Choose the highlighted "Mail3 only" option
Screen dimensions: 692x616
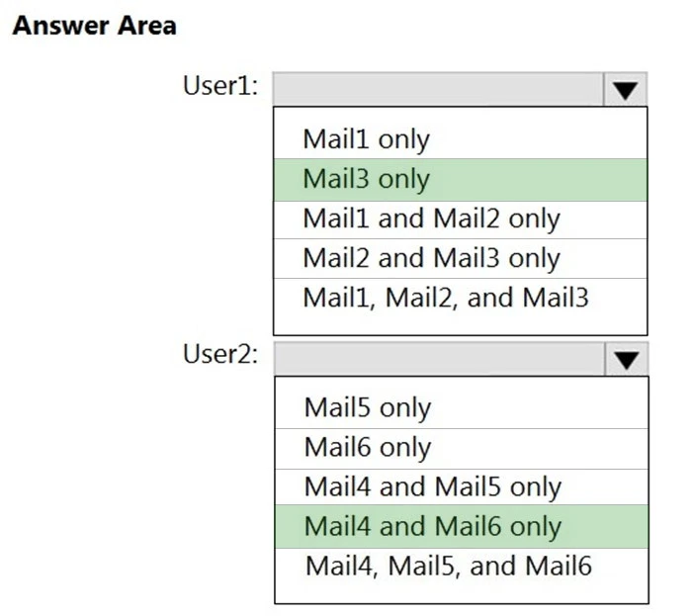click(366, 180)
